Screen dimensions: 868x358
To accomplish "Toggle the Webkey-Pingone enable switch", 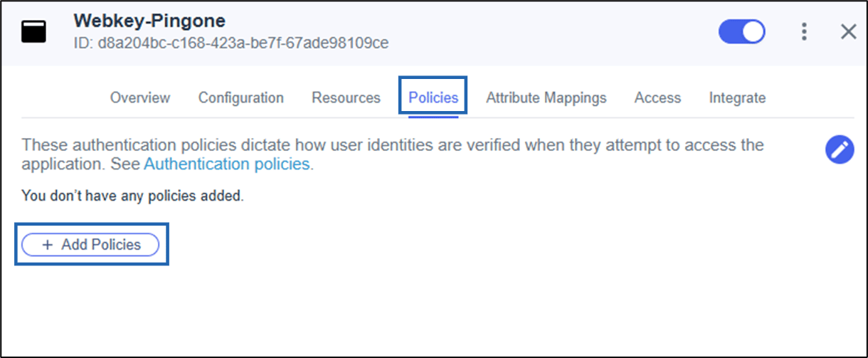I will (x=741, y=31).
